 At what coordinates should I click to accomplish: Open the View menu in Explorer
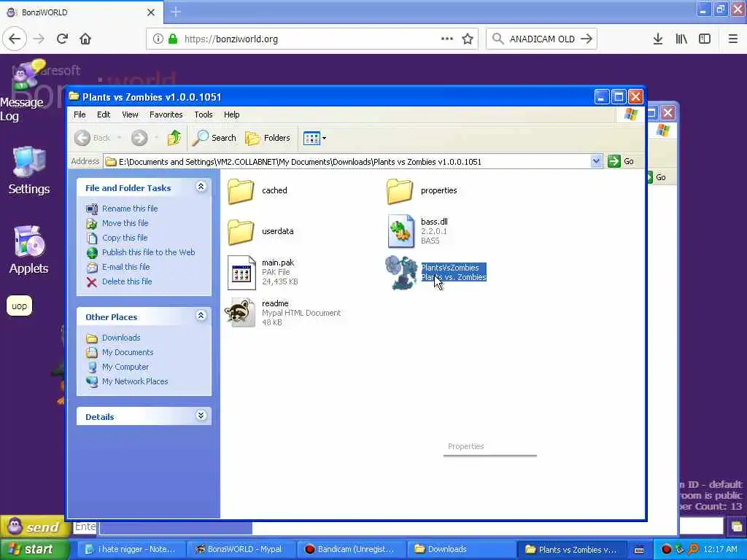pyautogui.click(x=130, y=114)
